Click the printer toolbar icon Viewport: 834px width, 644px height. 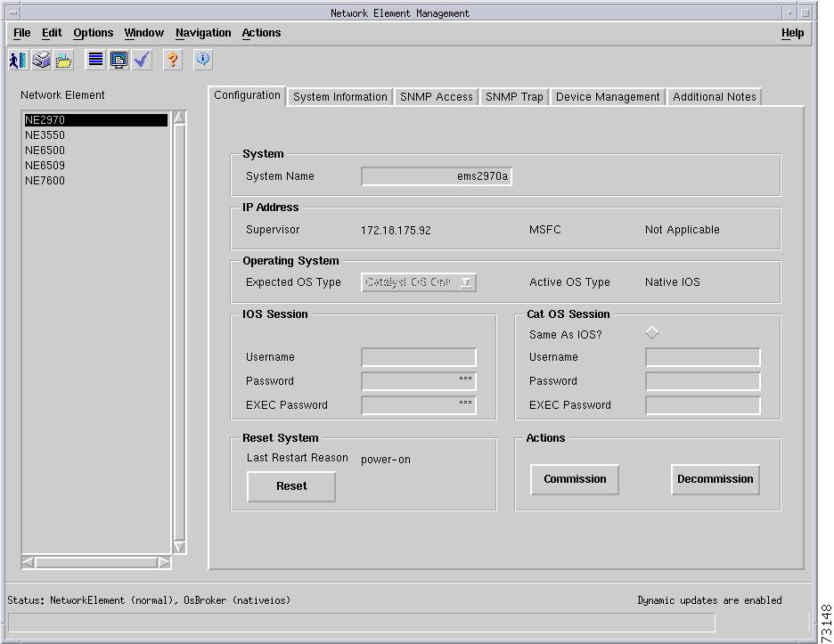click(x=41, y=60)
